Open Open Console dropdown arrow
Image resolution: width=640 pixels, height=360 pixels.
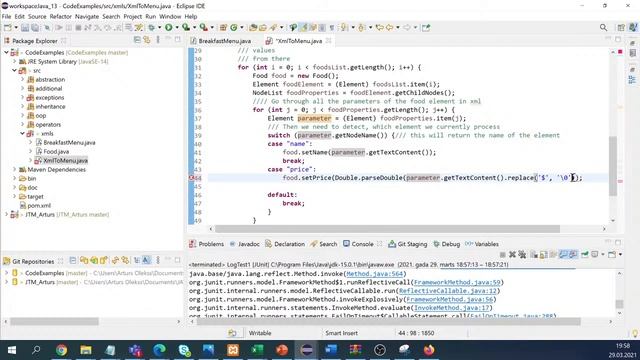[620, 255]
